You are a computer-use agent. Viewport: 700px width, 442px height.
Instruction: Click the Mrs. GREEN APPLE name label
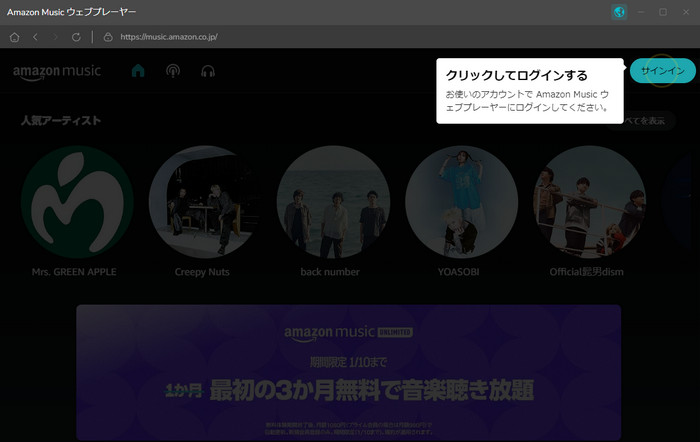pyautogui.click(x=74, y=272)
